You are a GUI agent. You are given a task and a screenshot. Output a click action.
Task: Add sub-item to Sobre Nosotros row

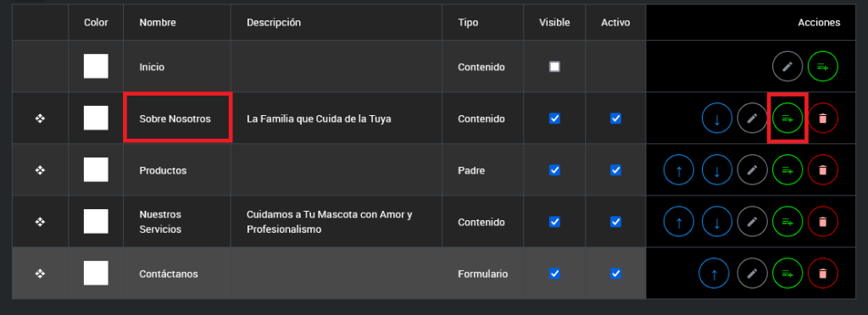point(787,119)
